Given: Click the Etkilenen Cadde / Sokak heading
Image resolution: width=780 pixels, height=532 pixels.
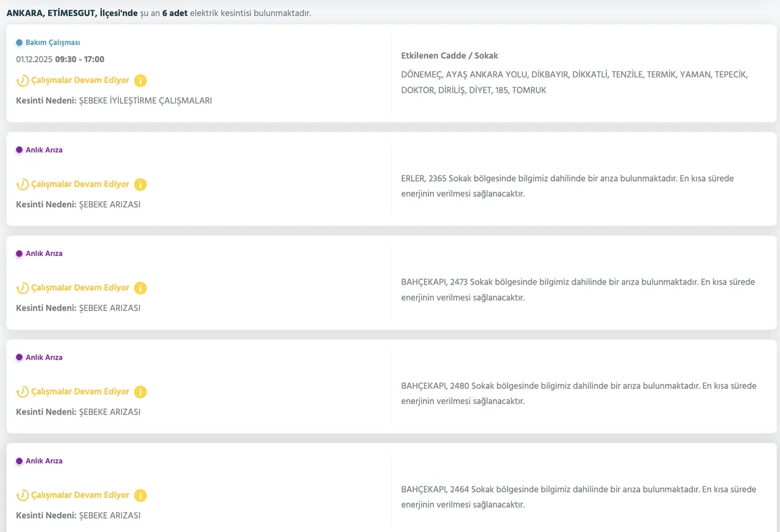Looking at the screenshot, I should pos(449,55).
